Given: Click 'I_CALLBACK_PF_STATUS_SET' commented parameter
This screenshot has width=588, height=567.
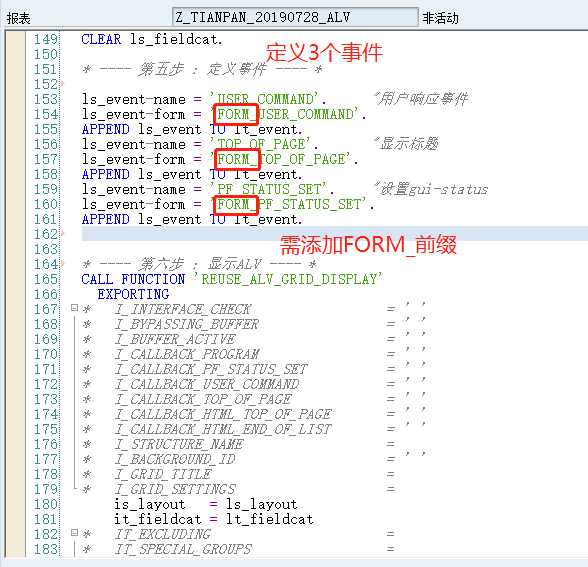Looking at the screenshot, I should (211, 369).
